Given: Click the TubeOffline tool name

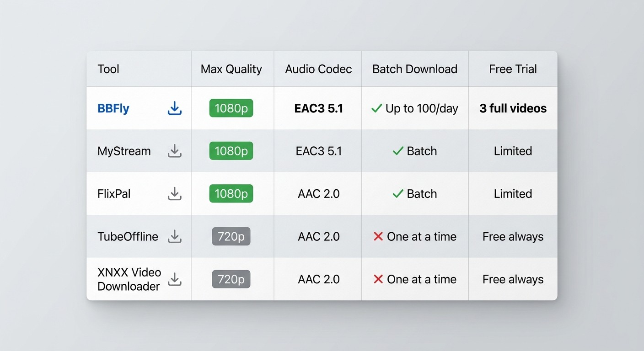Looking at the screenshot, I should pyautogui.click(x=128, y=236).
